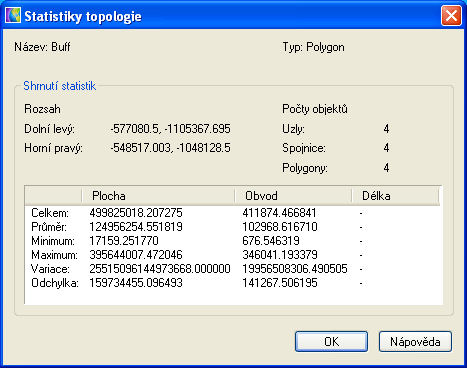Select the Minimum statistics row
The image size is (467, 368).
(x=233, y=241)
